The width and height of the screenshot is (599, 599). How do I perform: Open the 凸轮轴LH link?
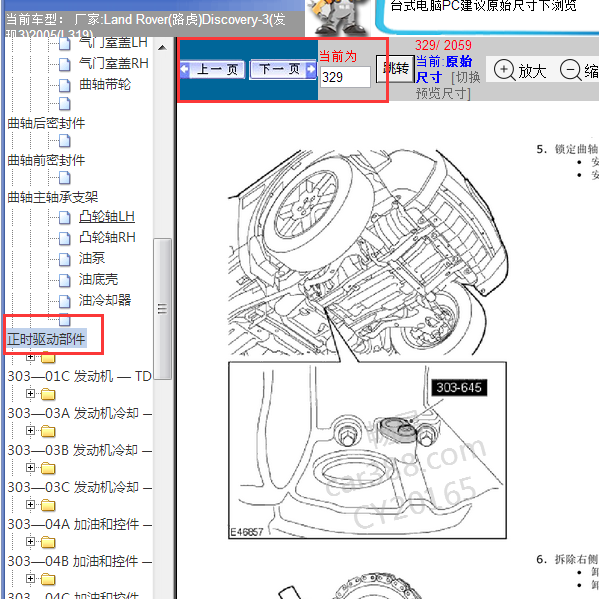pyautogui.click(x=107, y=217)
